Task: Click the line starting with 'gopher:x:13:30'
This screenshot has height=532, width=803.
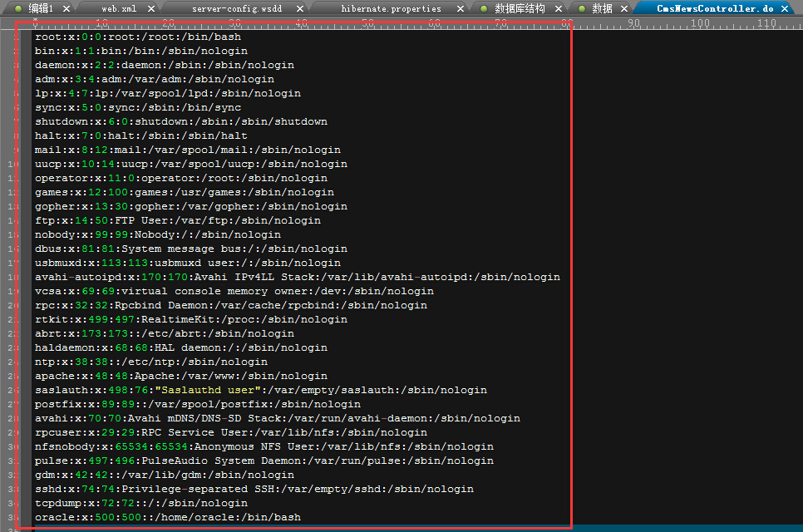Action: (x=191, y=206)
